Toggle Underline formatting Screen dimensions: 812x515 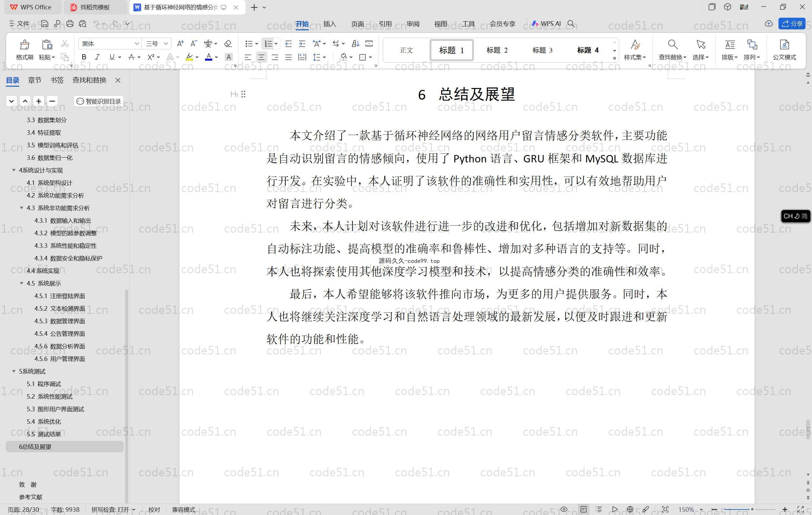[112, 57]
